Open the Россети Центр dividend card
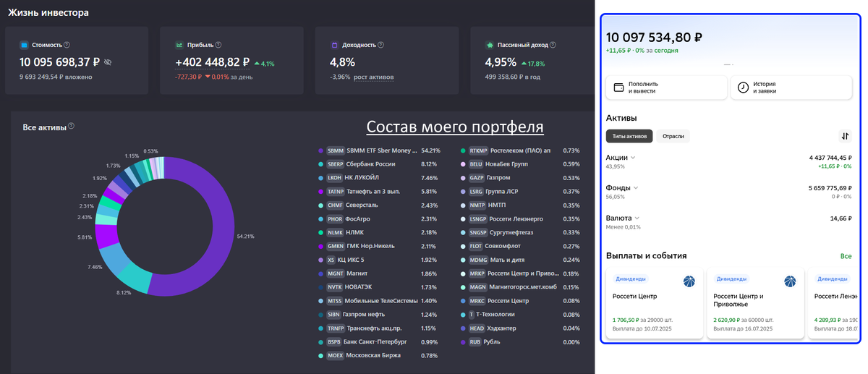 click(654, 303)
